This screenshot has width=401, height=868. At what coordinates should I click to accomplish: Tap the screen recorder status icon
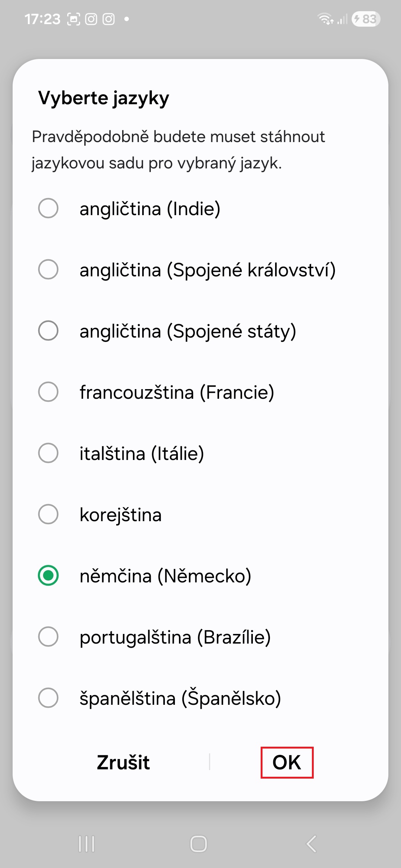click(74, 19)
